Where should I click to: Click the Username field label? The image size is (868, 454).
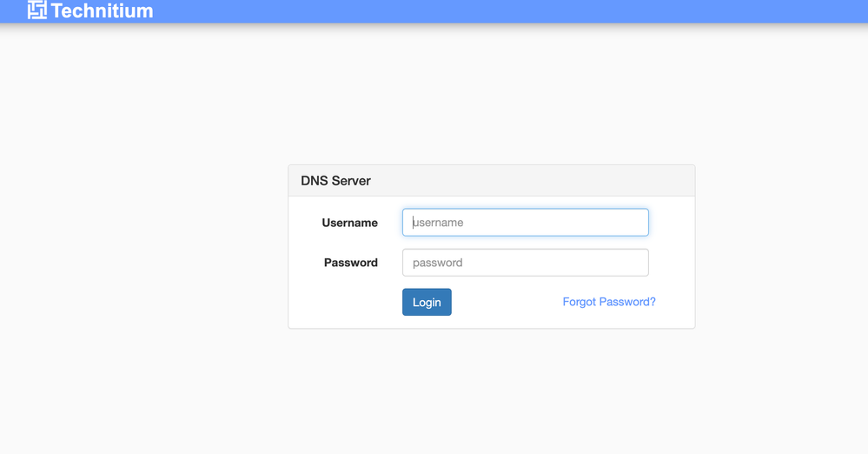[349, 223]
